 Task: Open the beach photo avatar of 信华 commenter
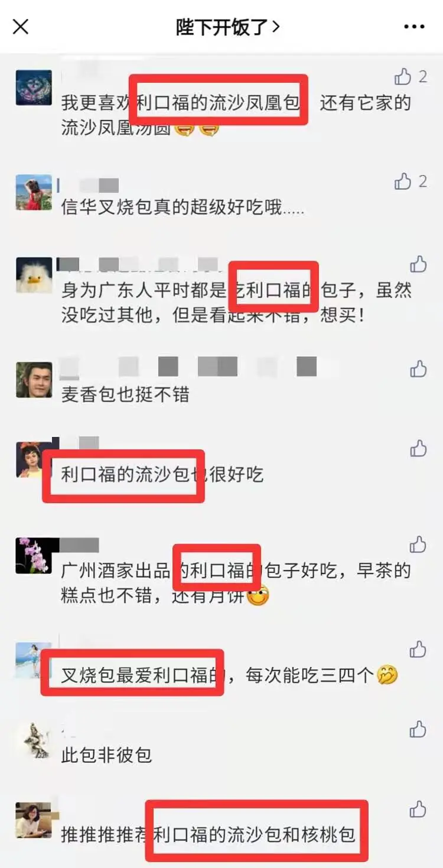[x=34, y=192]
